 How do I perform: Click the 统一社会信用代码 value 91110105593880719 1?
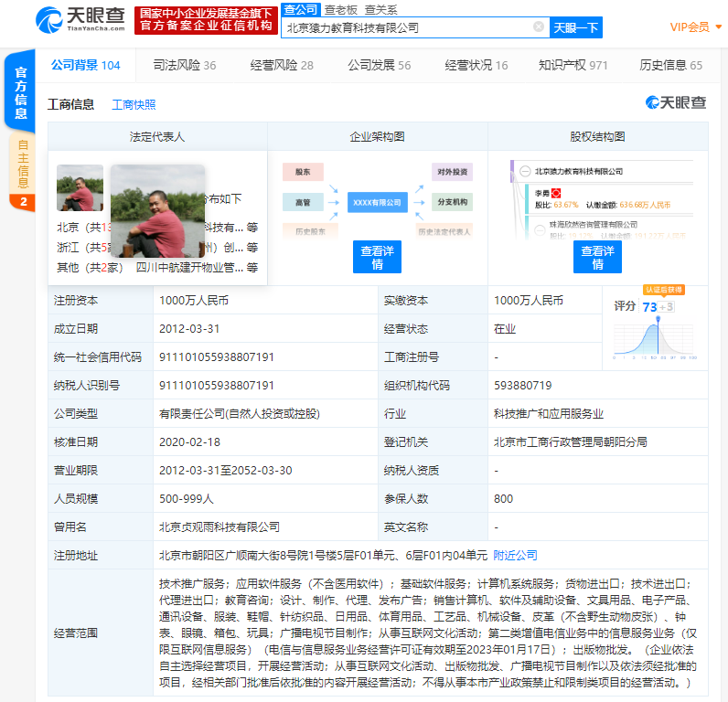217,356
